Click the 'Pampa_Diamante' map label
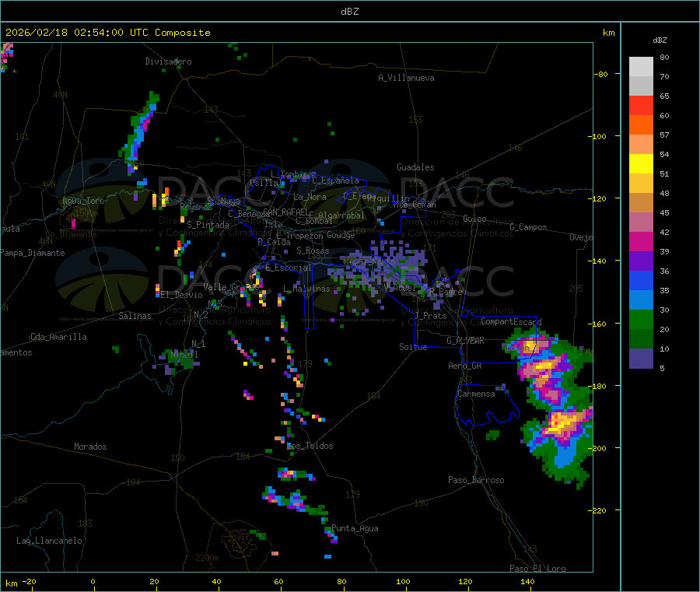The image size is (700, 592). 33,253
